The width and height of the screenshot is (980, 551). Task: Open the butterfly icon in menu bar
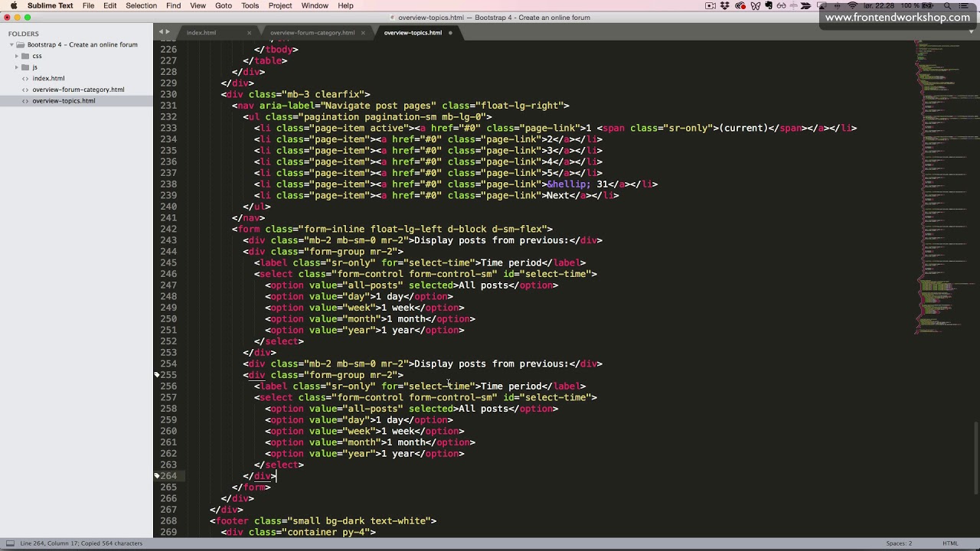coord(756,5)
